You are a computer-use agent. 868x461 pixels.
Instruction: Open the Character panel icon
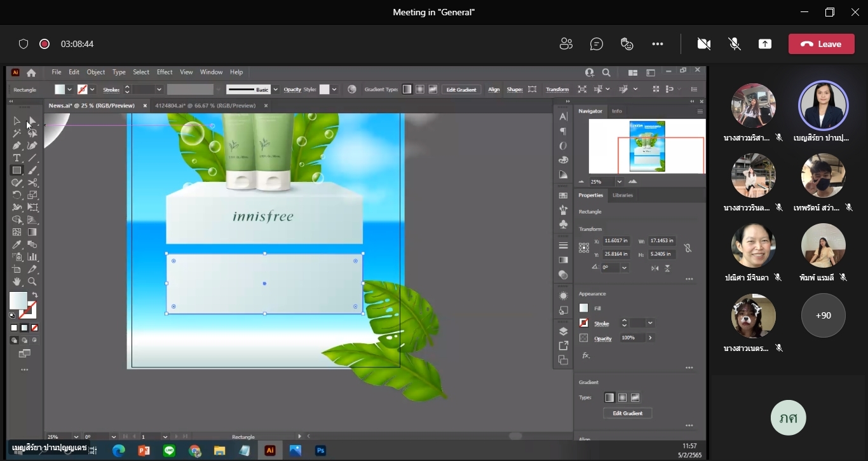[x=563, y=116]
